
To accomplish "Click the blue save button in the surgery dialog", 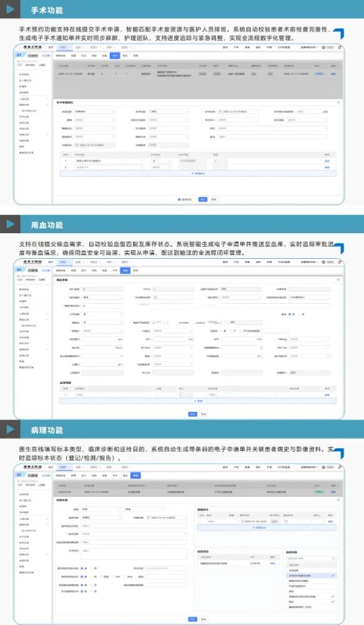I will (203, 199).
